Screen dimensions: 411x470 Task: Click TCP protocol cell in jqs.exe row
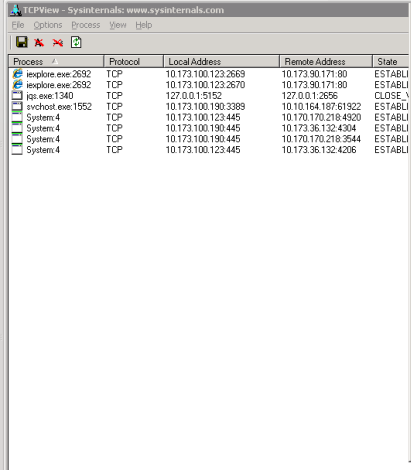click(x=114, y=96)
